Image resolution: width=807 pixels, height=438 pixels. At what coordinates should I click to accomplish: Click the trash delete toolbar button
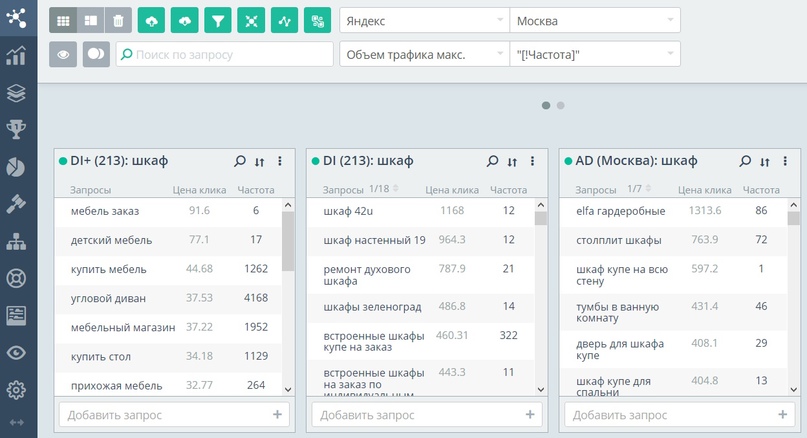click(x=118, y=21)
